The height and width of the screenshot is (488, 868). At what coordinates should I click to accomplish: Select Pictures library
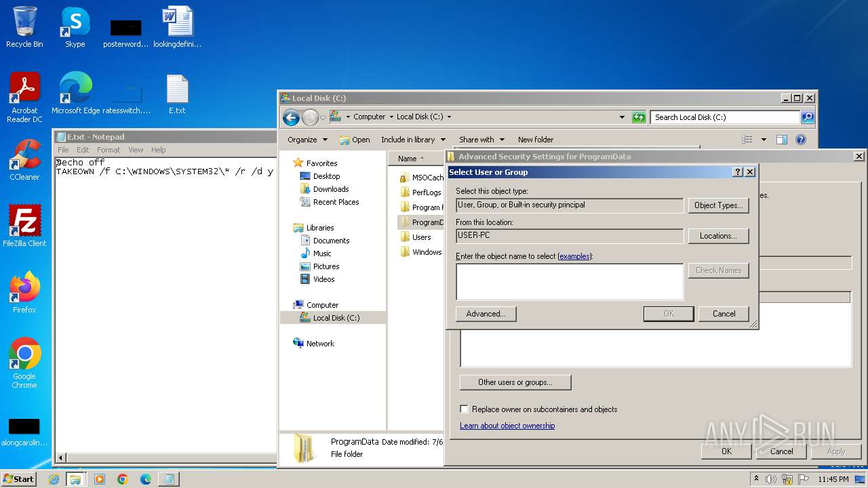[x=326, y=266]
